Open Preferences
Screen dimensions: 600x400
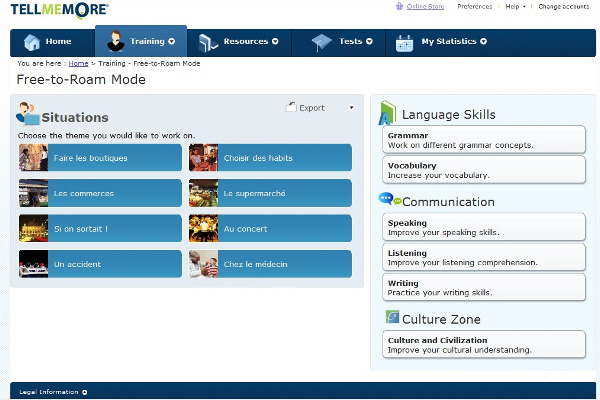[x=474, y=7]
